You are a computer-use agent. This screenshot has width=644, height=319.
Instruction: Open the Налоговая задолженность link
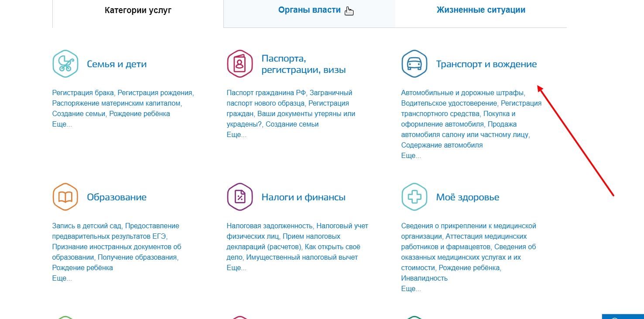270,226
